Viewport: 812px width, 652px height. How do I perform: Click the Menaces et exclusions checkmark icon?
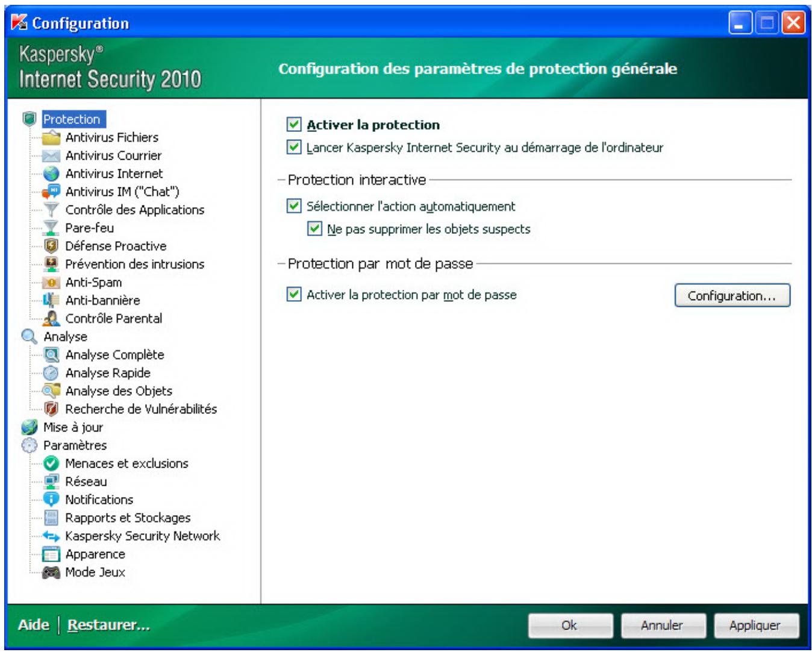tap(51, 463)
